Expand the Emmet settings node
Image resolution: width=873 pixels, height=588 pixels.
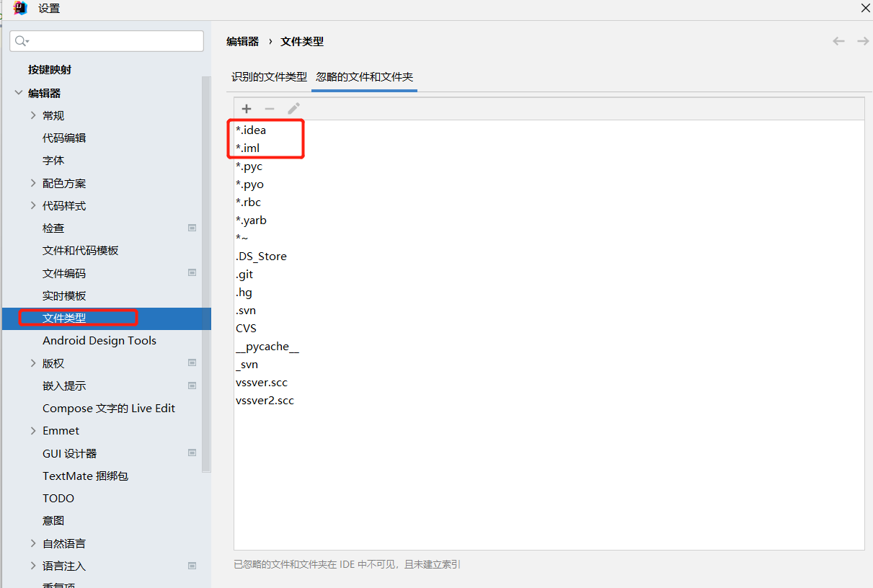tap(33, 430)
